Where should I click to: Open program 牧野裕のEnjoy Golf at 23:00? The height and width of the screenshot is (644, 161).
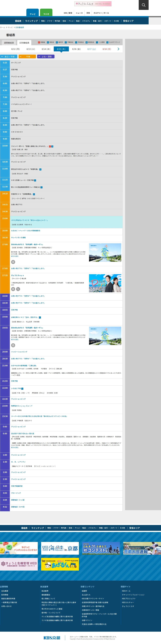click(22, 406)
